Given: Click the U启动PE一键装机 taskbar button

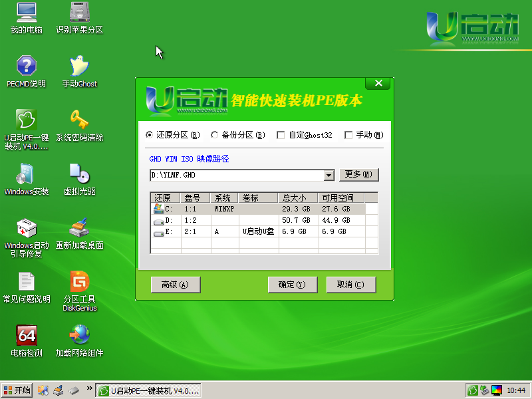Looking at the screenshot, I should (148, 390).
